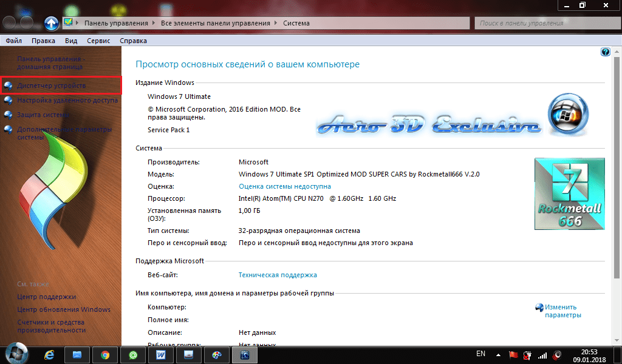The width and height of the screenshot is (622, 364).
Task: Click the up arrow navigation button
Action: click(52, 23)
